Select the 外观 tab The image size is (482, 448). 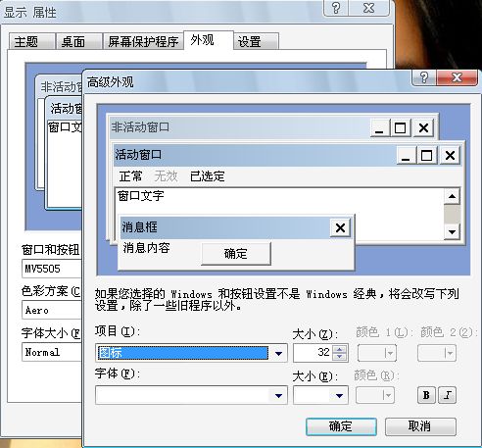tap(209, 40)
